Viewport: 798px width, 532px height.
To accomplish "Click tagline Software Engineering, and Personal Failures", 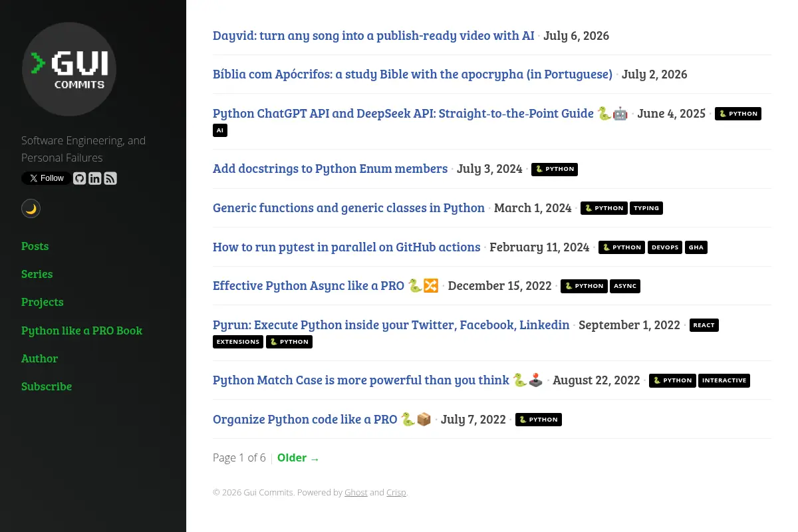I will coord(83,149).
